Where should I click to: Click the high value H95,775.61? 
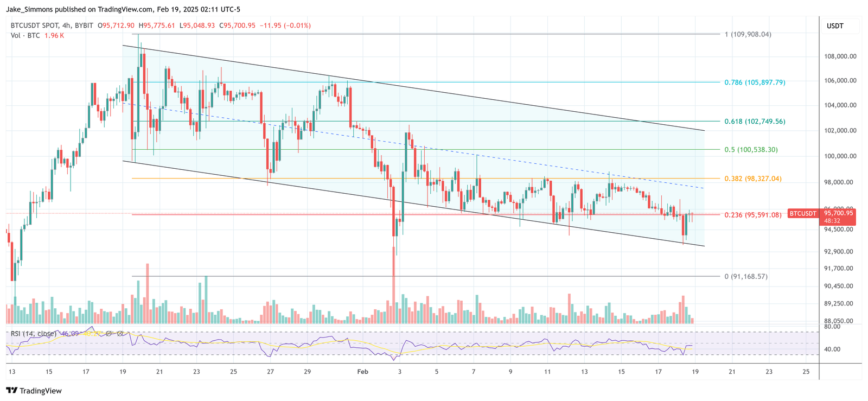[157, 26]
